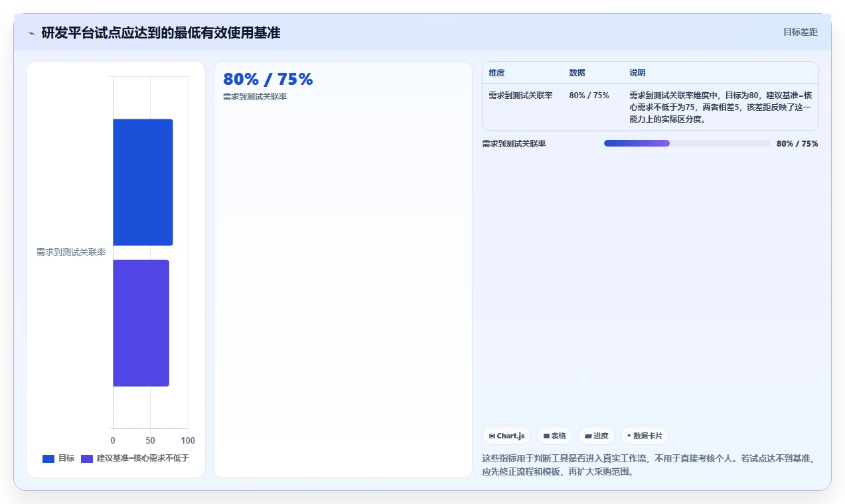Click the 100 tick on chart axis

click(188, 441)
